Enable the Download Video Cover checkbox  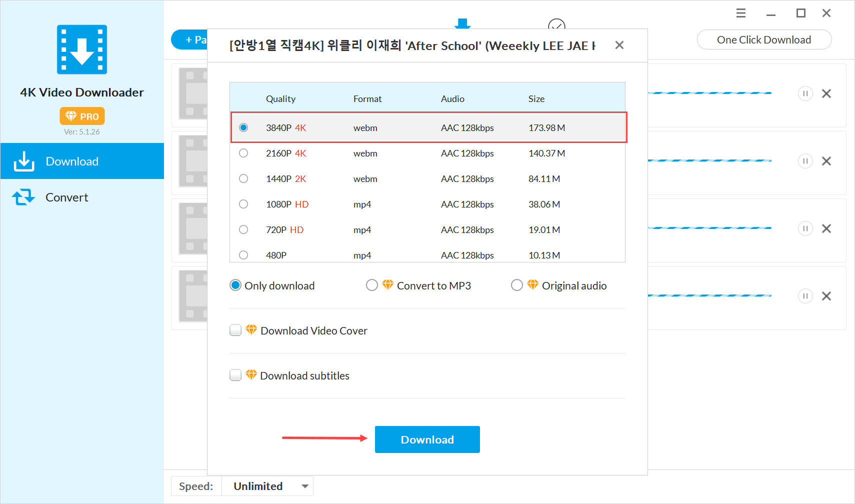[x=235, y=330]
